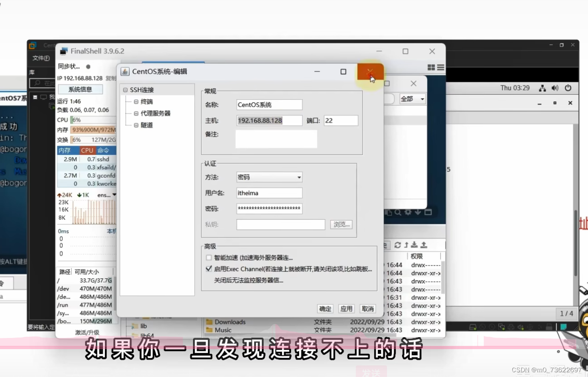Click the VMware library search box

click(42, 83)
